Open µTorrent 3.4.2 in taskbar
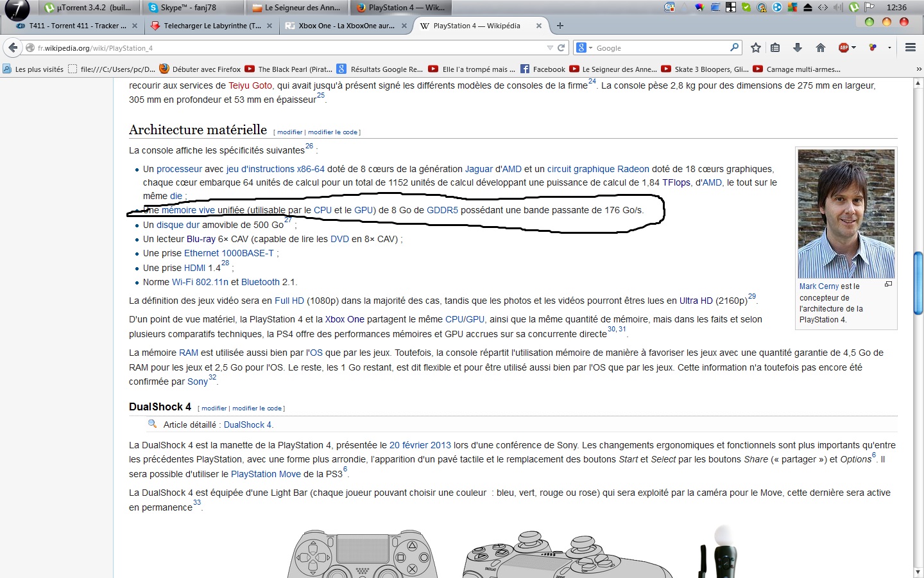Image resolution: width=924 pixels, height=578 pixels. point(90,8)
